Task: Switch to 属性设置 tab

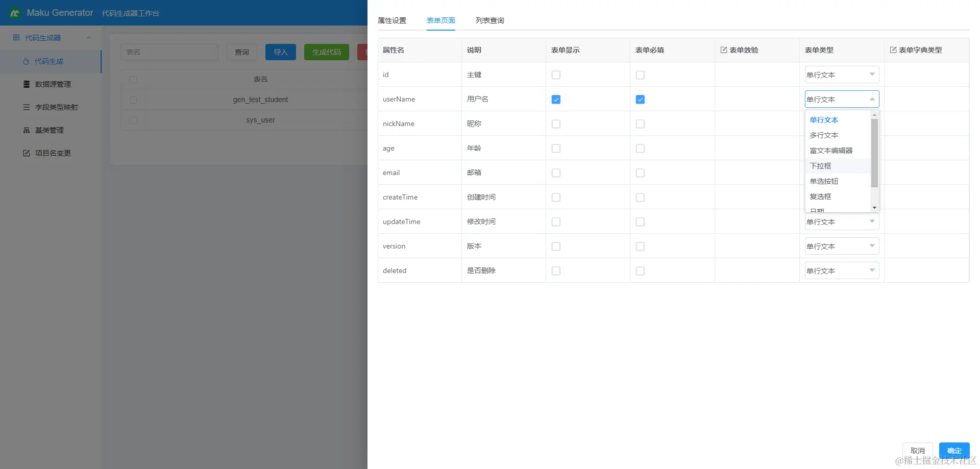Action: pos(392,20)
